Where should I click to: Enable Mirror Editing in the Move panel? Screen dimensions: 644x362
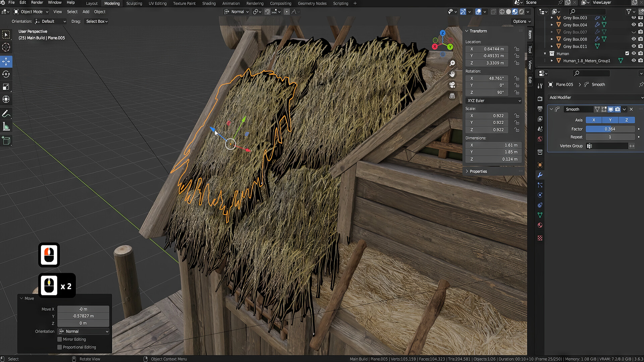click(60, 339)
